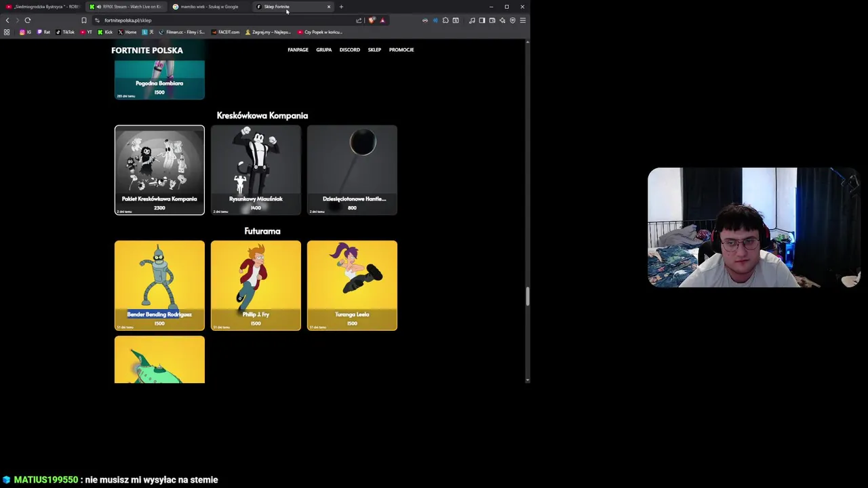Switch to the RFNX Stream Kick tab

(127, 7)
